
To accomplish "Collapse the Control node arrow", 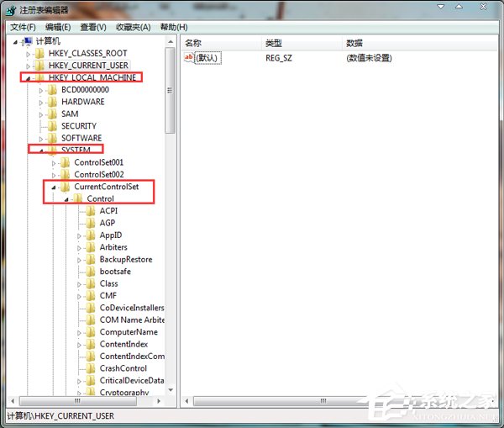I will point(66,199).
